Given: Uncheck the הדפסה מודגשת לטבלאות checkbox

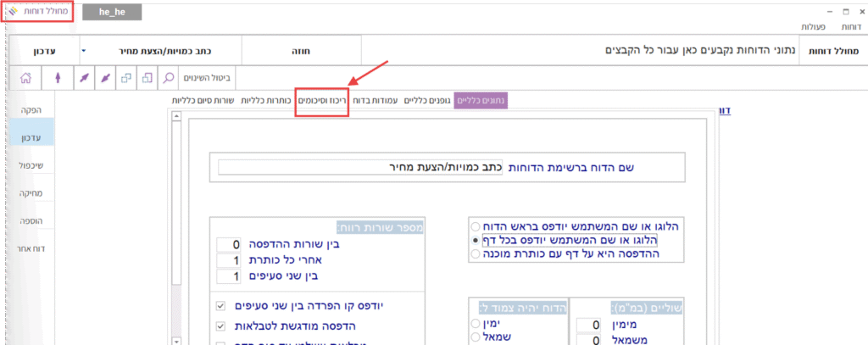Looking at the screenshot, I should pos(221,326).
